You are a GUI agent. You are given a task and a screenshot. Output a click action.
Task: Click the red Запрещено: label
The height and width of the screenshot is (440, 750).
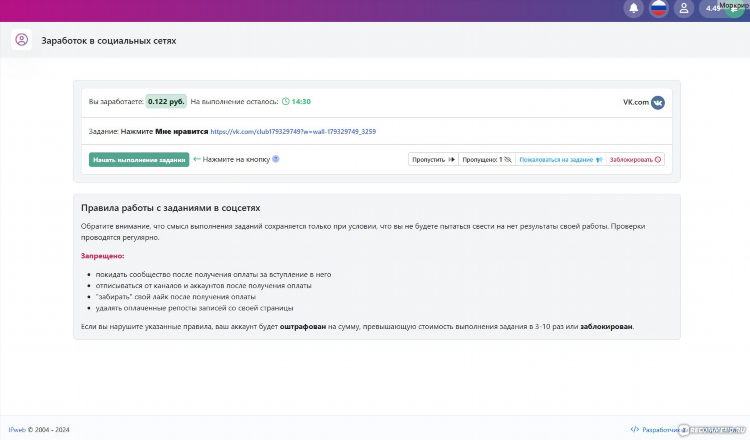(102, 256)
